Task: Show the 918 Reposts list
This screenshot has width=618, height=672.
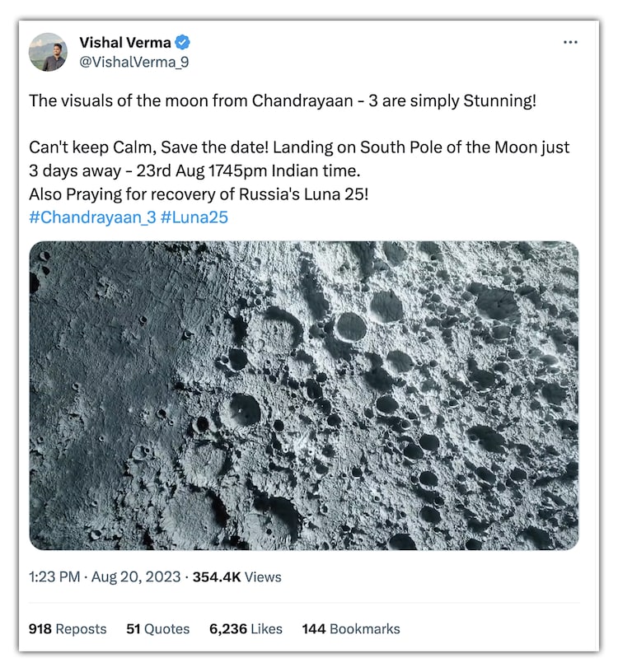Action: pyautogui.click(x=68, y=628)
